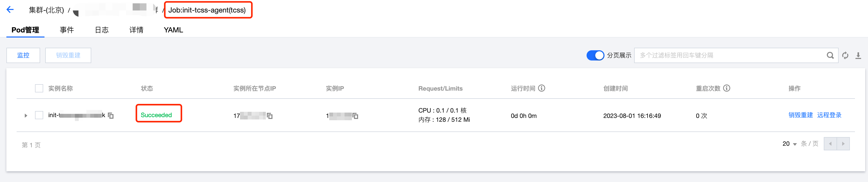Click the 重启次数 info icon
The height and width of the screenshot is (182, 868).
(x=727, y=88)
